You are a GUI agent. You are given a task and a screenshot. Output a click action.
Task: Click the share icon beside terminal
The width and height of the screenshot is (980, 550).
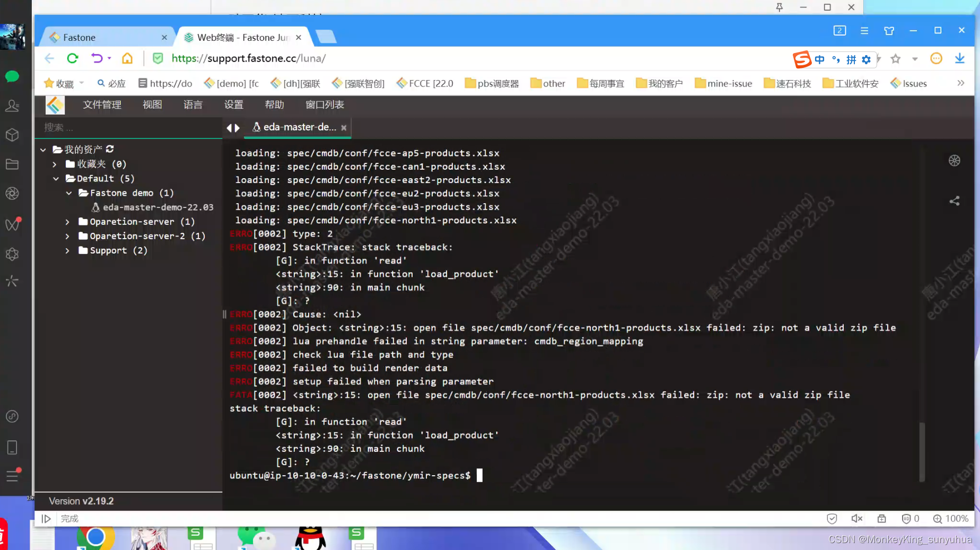point(955,201)
